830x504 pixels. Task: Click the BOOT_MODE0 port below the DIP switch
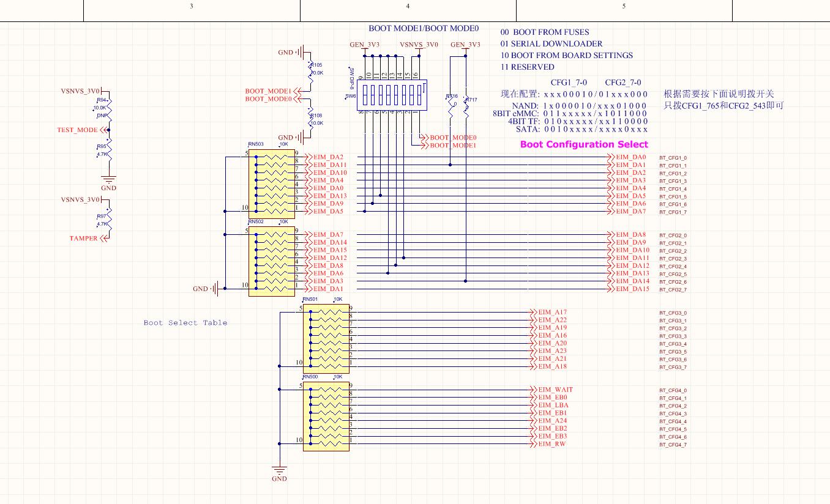[449, 138]
